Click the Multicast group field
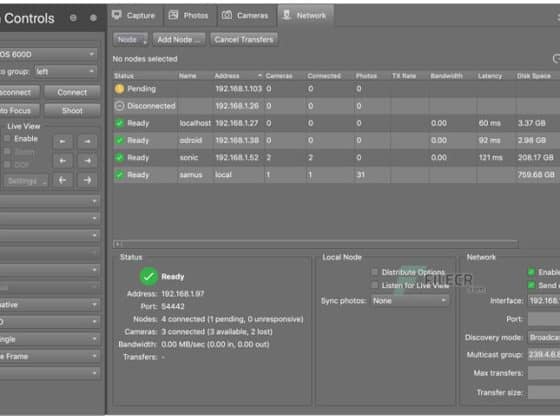The width and height of the screenshot is (560, 420). tap(544, 355)
